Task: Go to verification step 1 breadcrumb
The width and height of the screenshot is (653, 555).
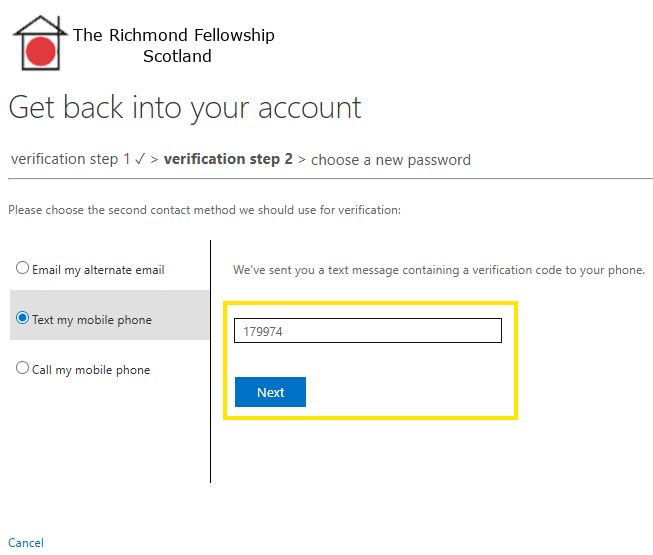Action: (x=70, y=159)
